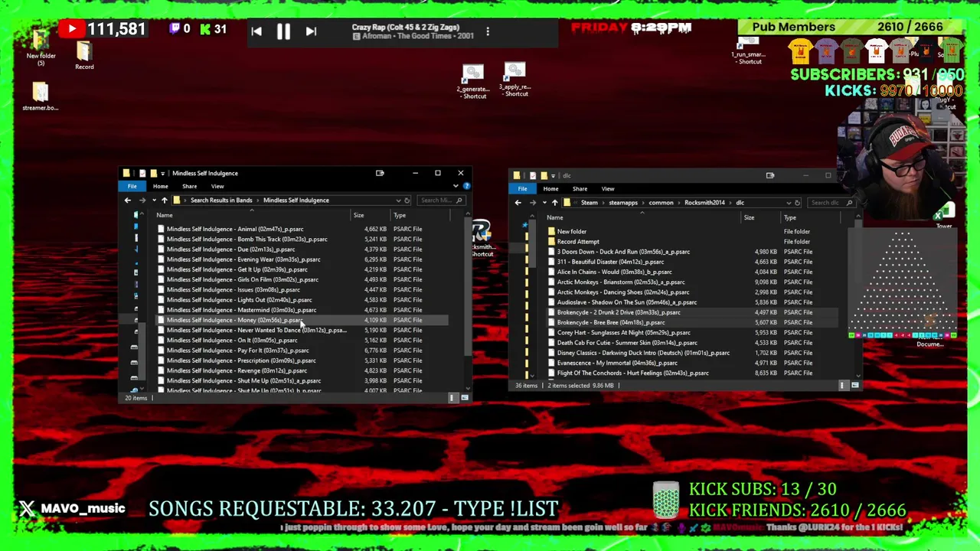
Task: Go back in the dlc window
Action: [518, 203]
